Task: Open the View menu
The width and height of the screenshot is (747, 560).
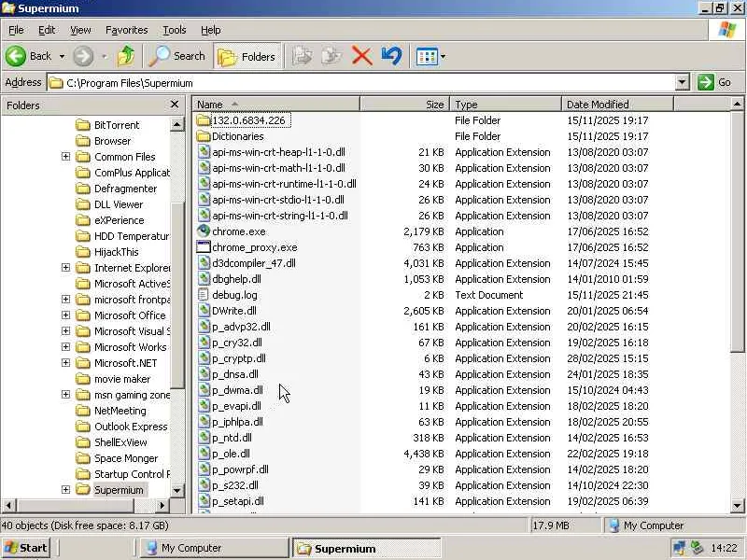Action: 80,30
